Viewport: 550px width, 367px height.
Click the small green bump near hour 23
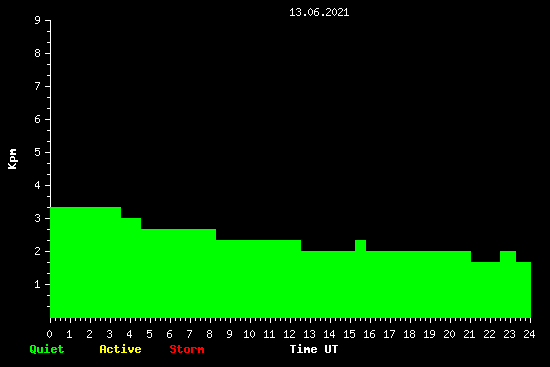click(x=508, y=256)
